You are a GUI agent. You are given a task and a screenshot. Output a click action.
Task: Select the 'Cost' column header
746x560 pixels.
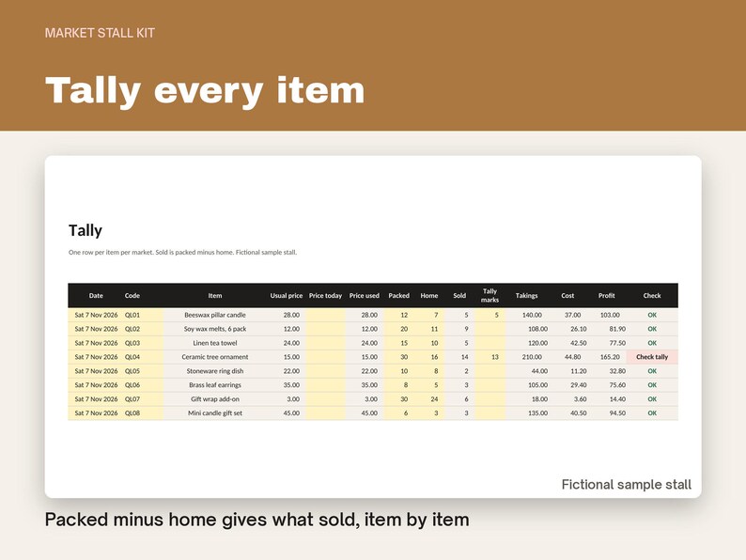pyautogui.click(x=567, y=295)
